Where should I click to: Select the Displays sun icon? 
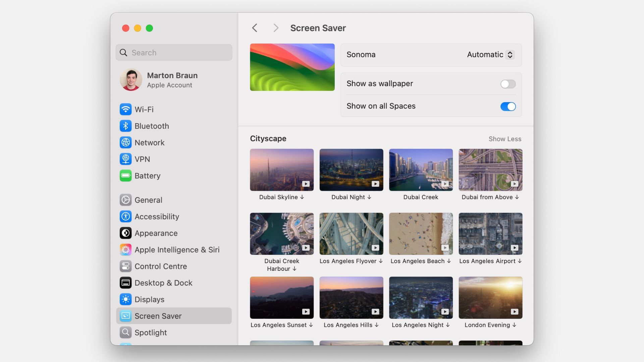tap(125, 299)
